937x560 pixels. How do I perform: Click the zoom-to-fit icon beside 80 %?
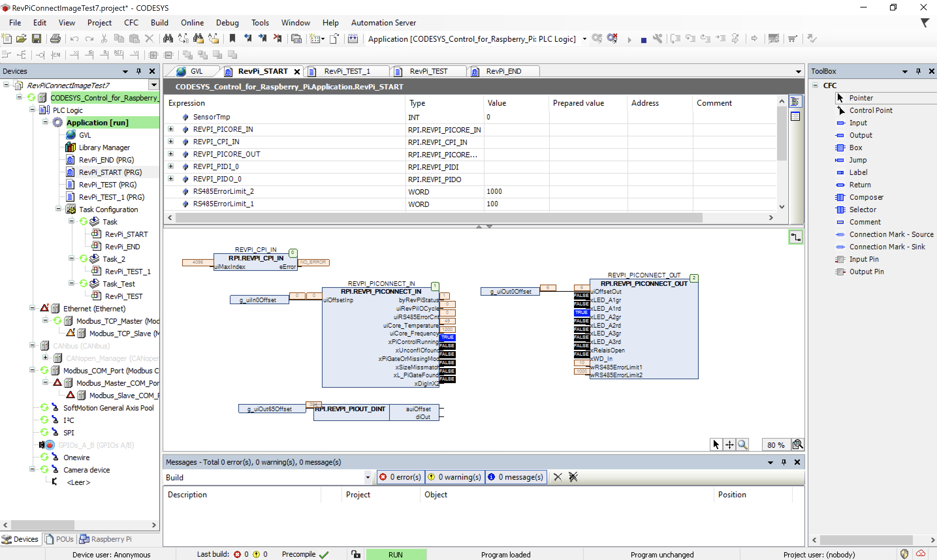tap(797, 445)
